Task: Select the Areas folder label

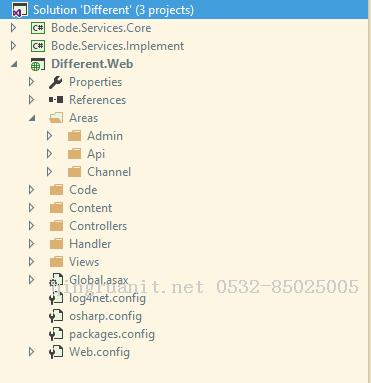Action: point(84,118)
